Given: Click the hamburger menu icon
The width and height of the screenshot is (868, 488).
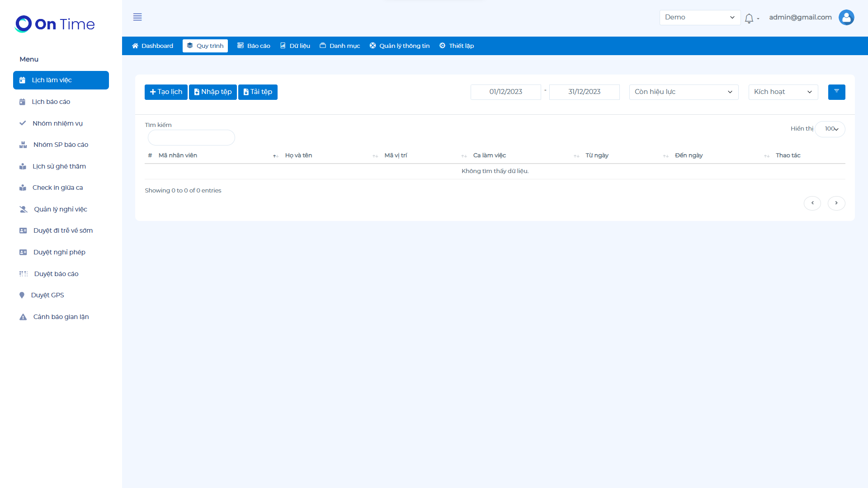Looking at the screenshot, I should (x=137, y=17).
